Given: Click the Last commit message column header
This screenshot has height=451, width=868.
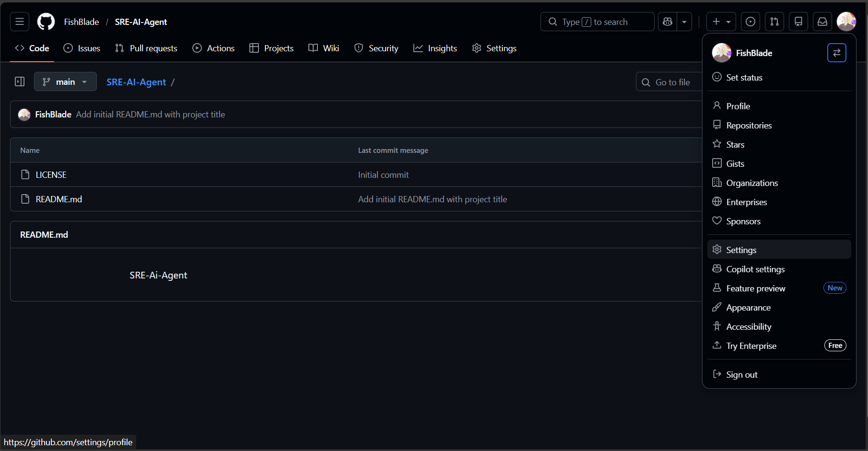Looking at the screenshot, I should 393,150.
